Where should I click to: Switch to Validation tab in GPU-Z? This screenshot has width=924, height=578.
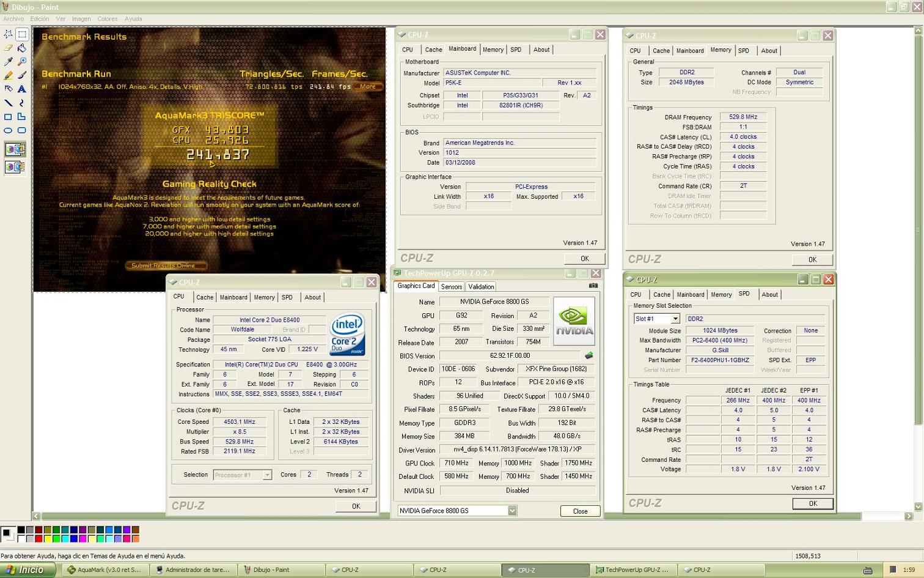pos(482,287)
